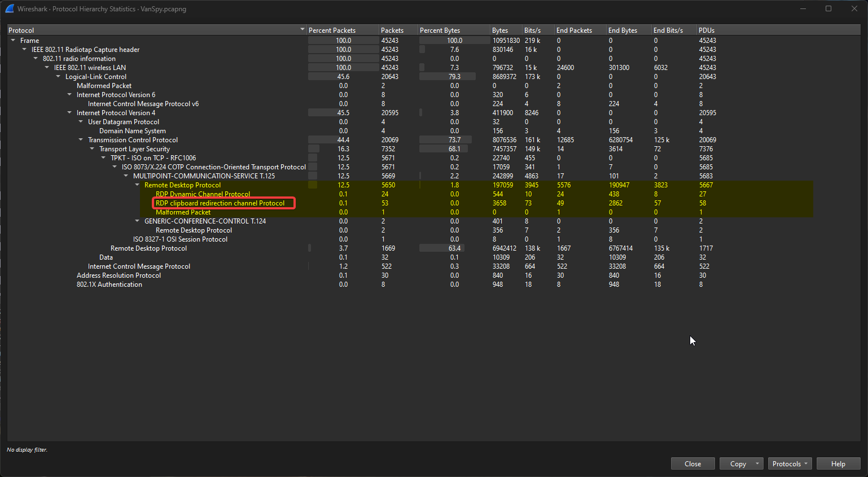Click the 8689372 bytes value
Viewport: 868px width, 477px height.
click(x=505, y=77)
